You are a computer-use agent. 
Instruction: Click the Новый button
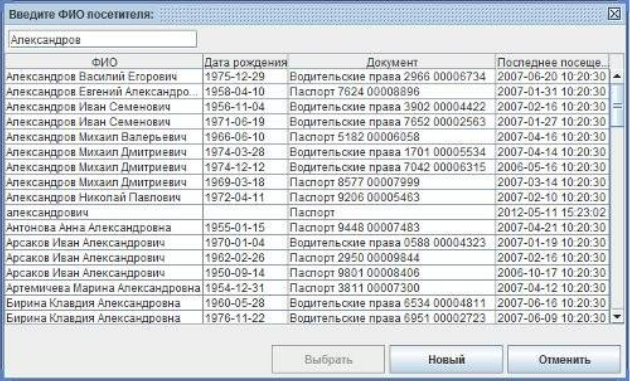tap(446, 359)
